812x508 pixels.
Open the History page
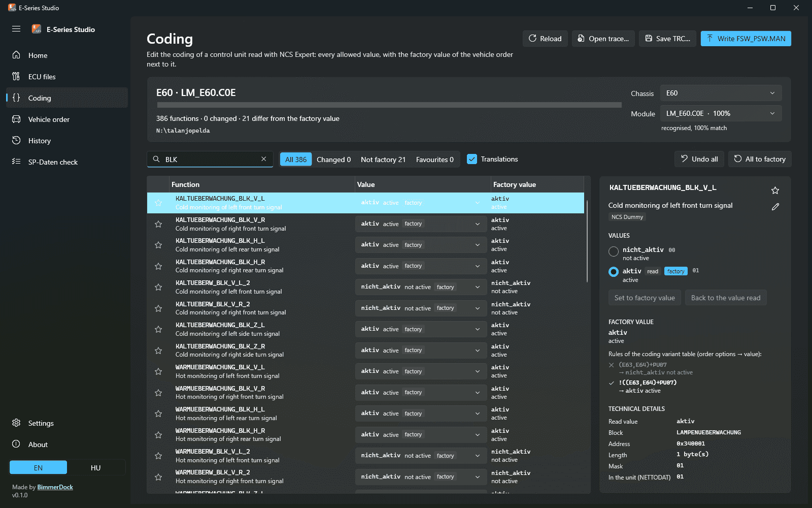[67, 141]
